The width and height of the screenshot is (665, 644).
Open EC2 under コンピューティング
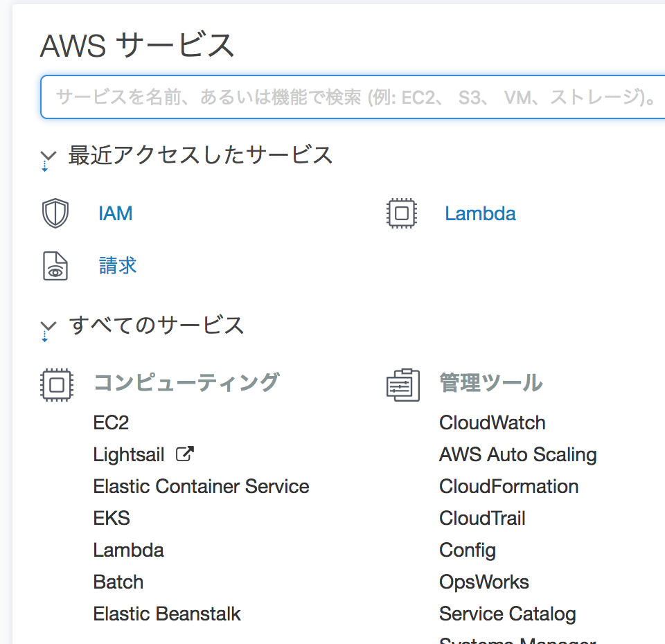(111, 422)
